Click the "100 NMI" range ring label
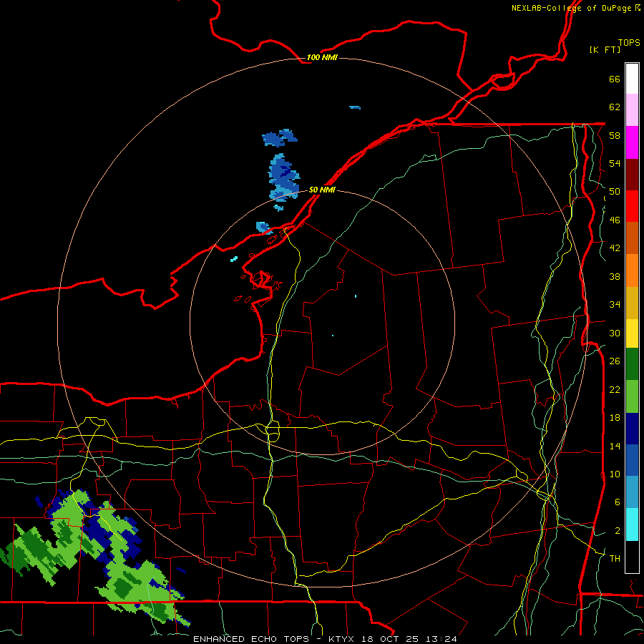This screenshot has height=644, width=644. point(322,57)
